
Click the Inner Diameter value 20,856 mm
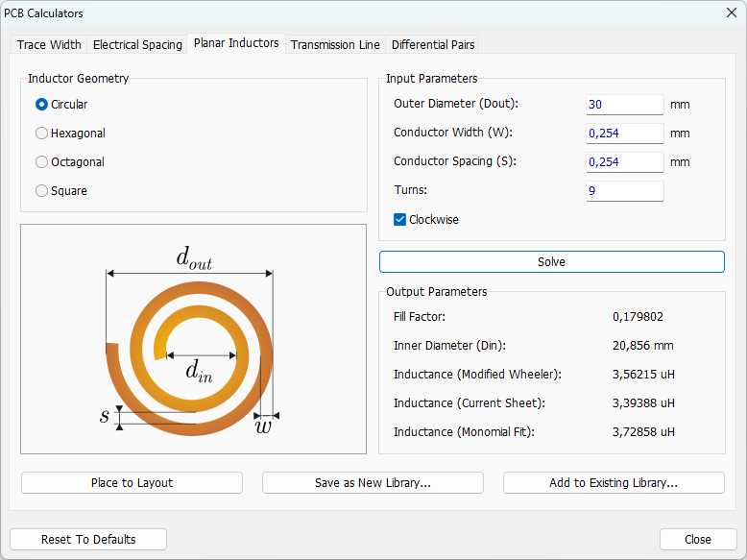[643, 346]
